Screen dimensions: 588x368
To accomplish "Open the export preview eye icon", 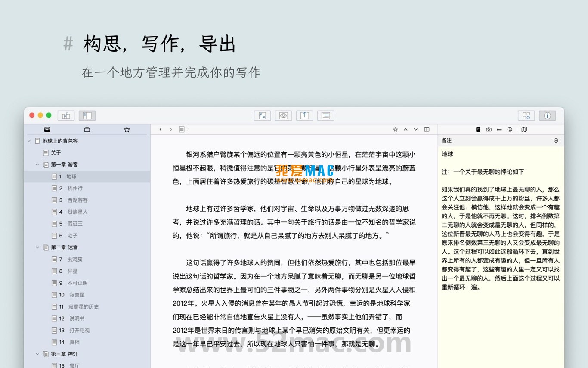I will [283, 115].
